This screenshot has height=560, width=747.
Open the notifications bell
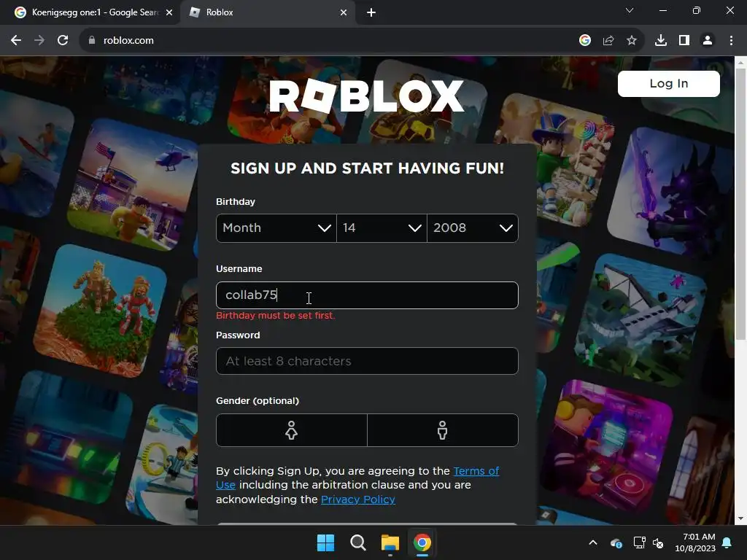pos(727,542)
